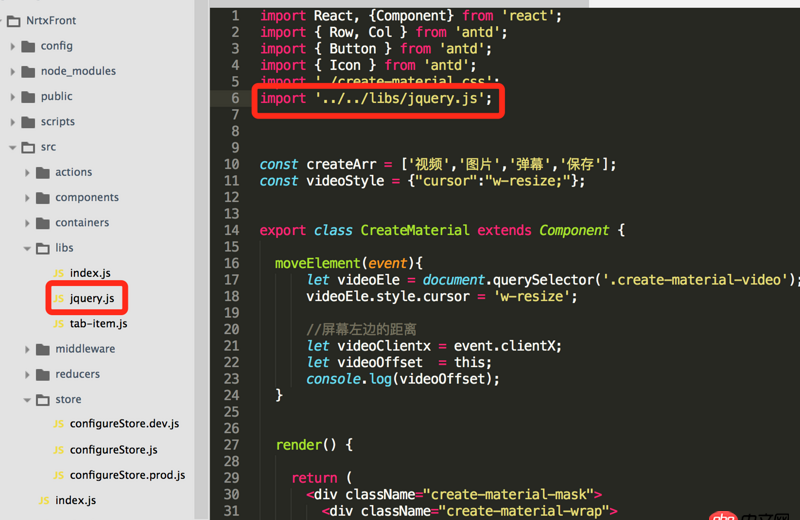Image resolution: width=800 pixels, height=520 pixels.
Task: Open configureStore.dev.js file
Action: pyautogui.click(x=124, y=424)
